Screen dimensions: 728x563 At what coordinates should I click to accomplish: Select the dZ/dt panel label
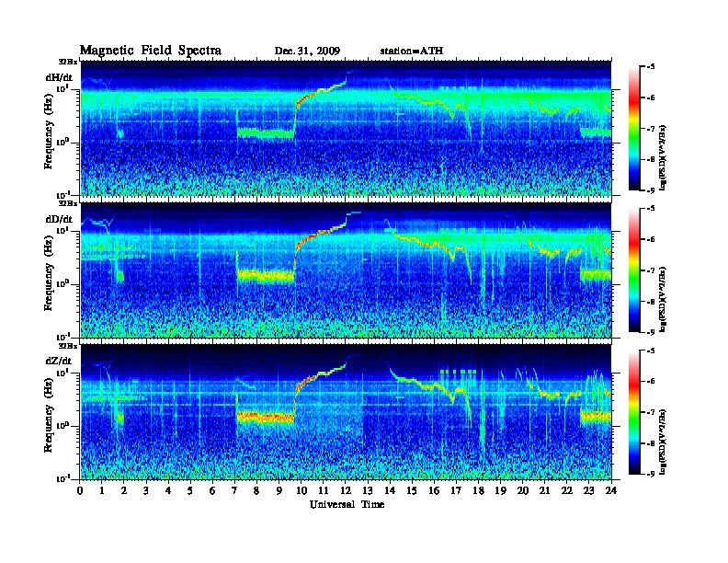coord(59,361)
